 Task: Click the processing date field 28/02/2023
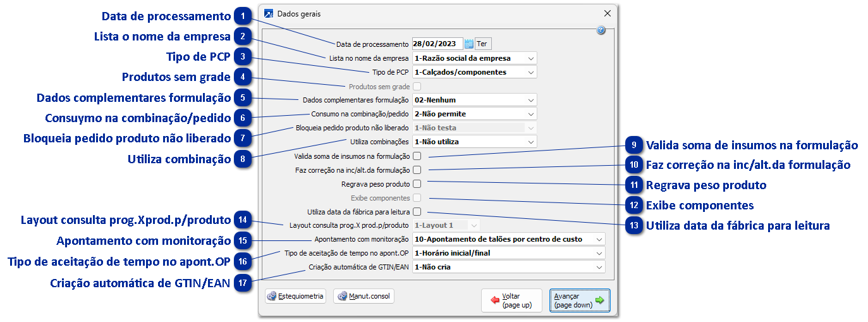(x=437, y=44)
